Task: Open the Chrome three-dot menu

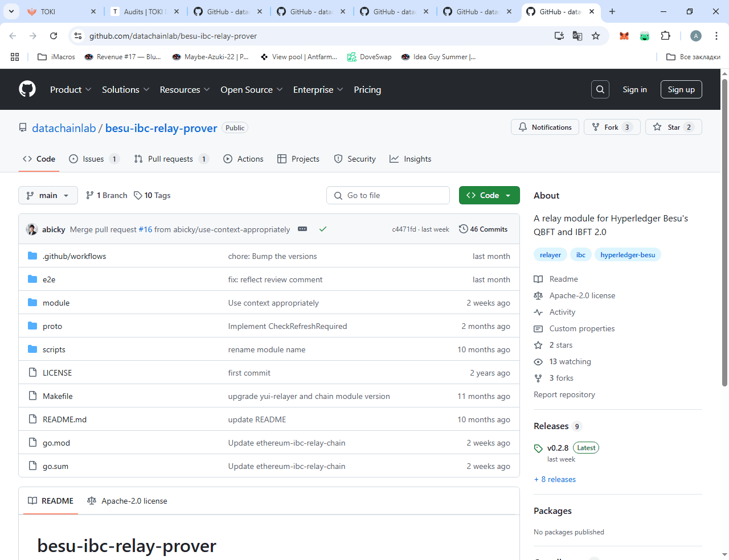Action: (x=716, y=36)
